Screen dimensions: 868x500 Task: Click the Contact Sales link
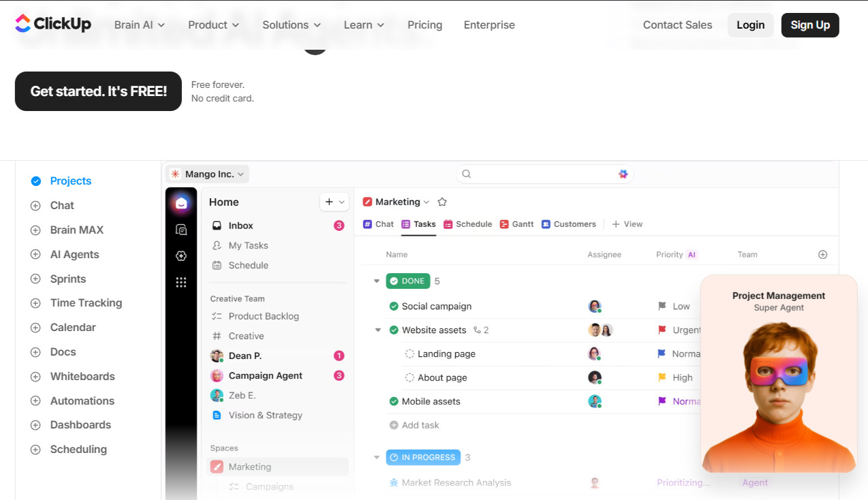(677, 25)
